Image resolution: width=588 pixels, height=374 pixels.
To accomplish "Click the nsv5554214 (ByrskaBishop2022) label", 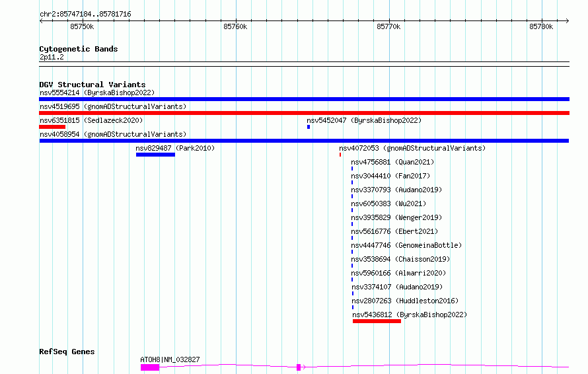I will tap(97, 93).
